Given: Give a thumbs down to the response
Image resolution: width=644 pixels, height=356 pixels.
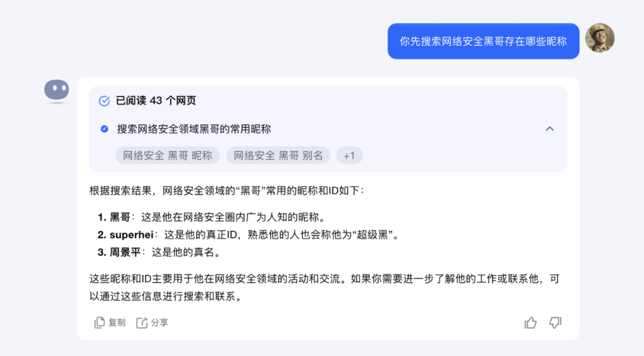Looking at the screenshot, I should click(555, 323).
